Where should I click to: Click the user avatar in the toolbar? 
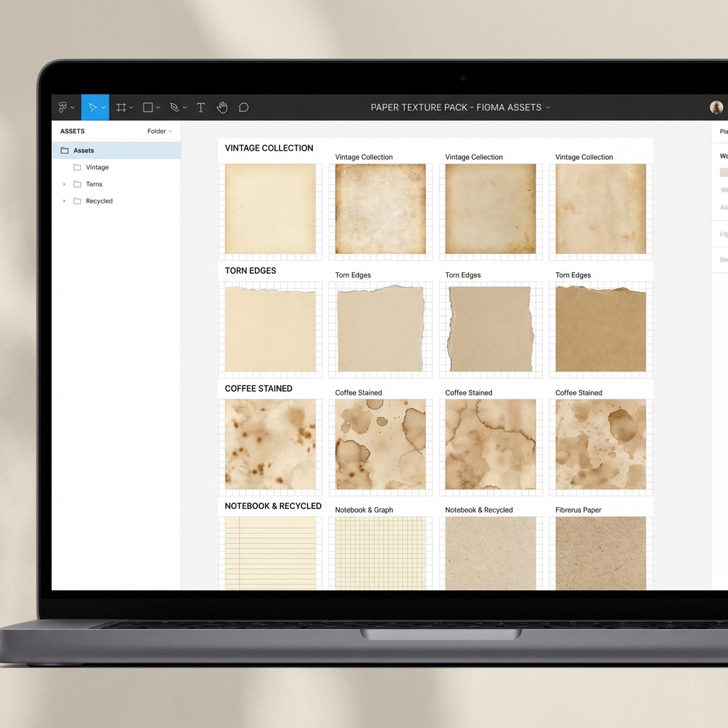pyautogui.click(x=716, y=107)
